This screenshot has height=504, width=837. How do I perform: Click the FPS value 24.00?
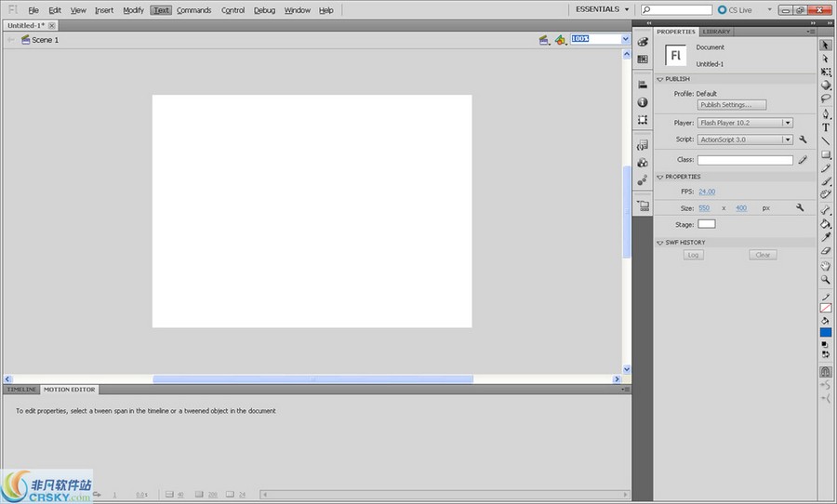pos(707,192)
